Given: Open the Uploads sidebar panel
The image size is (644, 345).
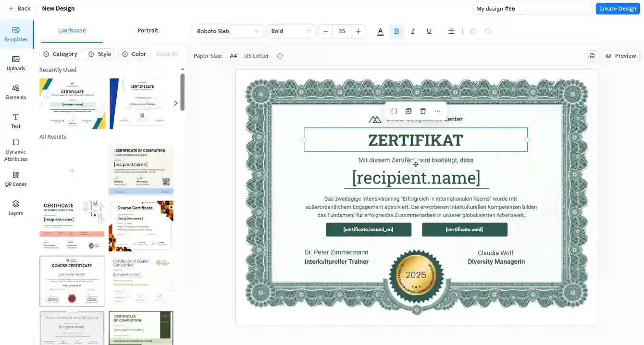Looking at the screenshot, I should 16,63.
